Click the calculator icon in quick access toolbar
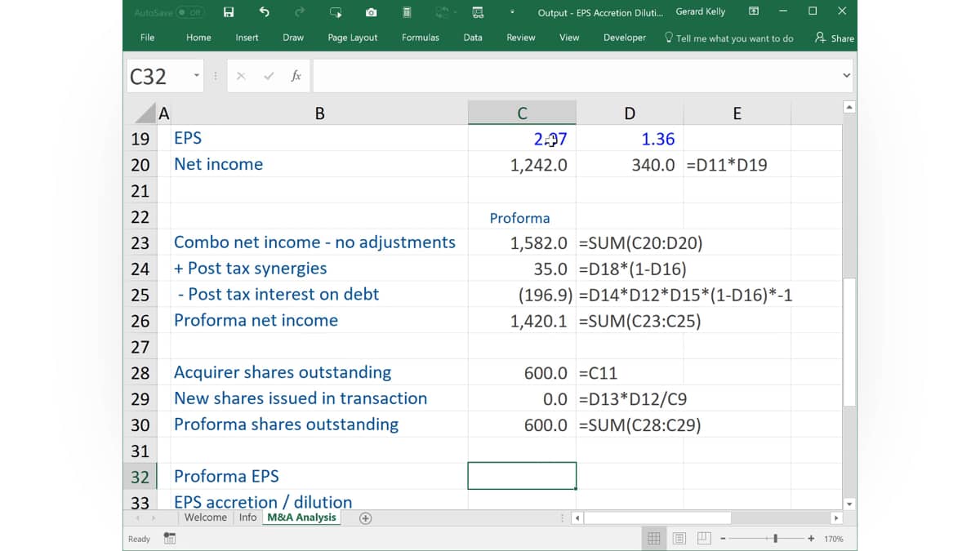Viewport: 980px width, 551px height. [x=407, y=12]
